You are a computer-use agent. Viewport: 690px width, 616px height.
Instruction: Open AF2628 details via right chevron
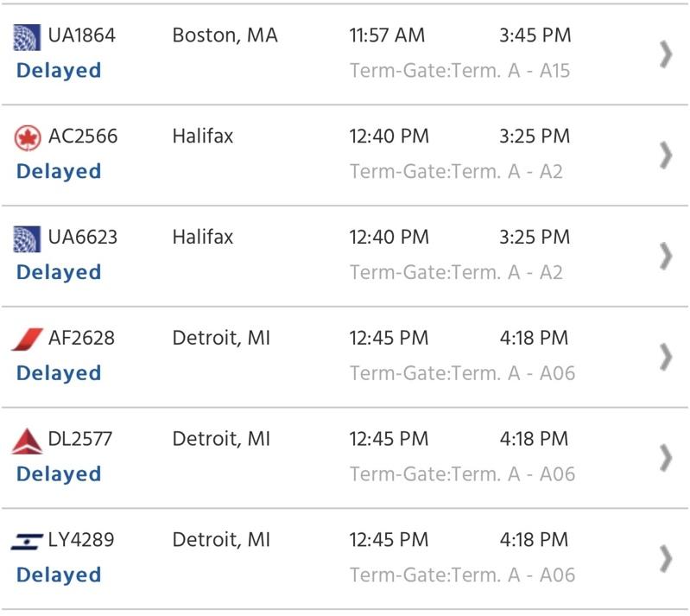click(666, 357)
